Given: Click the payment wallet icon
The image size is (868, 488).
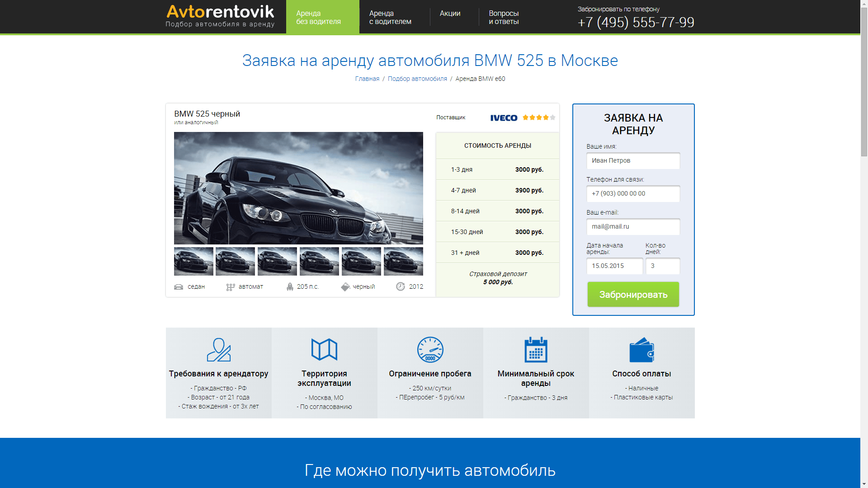Looking at the screenshot, I should pos(642,350).
